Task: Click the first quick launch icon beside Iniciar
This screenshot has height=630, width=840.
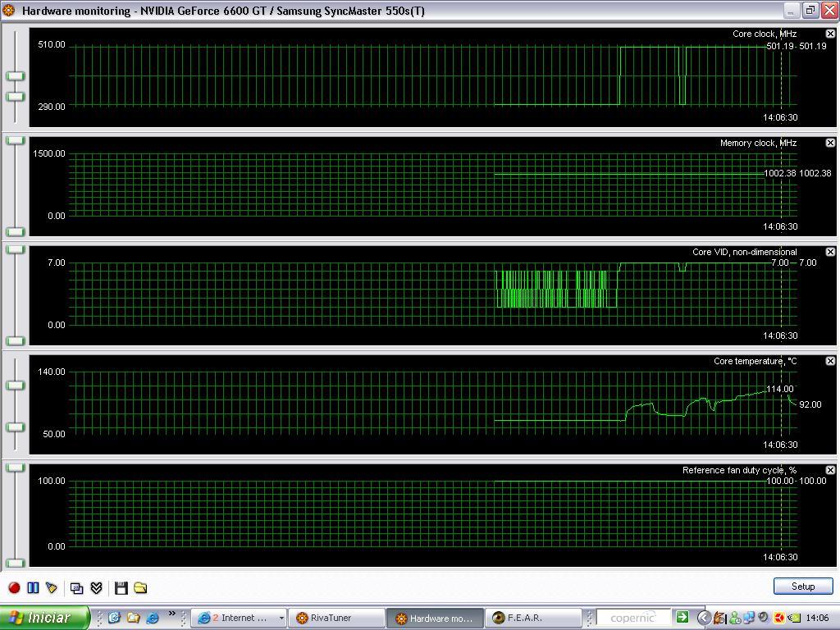Action: tap(114, 618)
